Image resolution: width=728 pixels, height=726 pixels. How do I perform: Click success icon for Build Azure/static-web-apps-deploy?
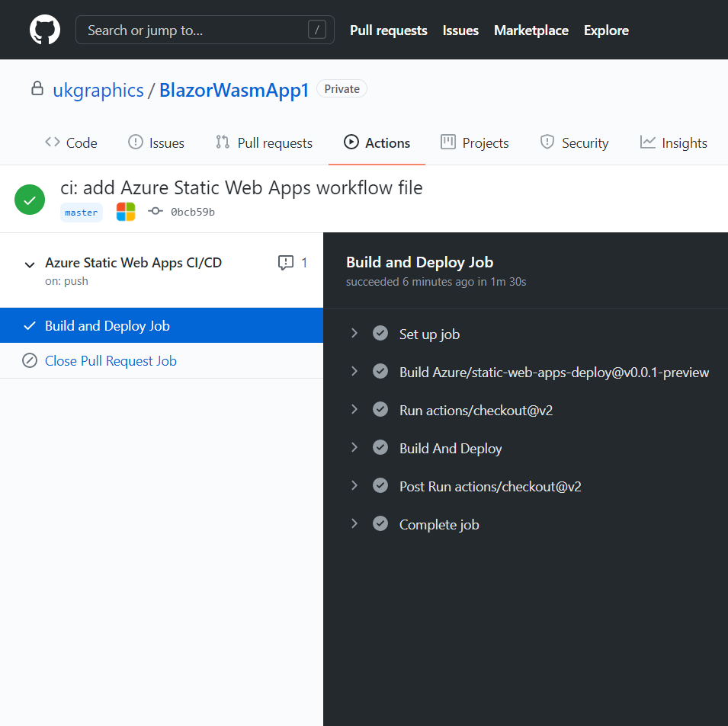[x=380, y=371]
